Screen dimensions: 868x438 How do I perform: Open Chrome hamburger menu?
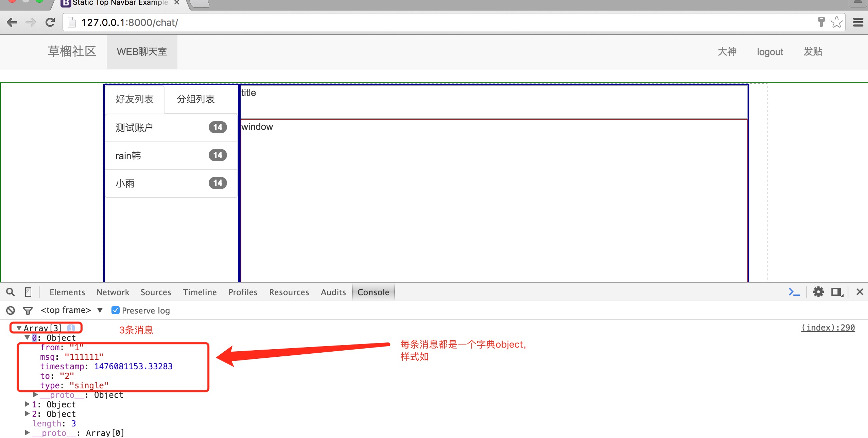pyautogui.click(x=858, y=22)
